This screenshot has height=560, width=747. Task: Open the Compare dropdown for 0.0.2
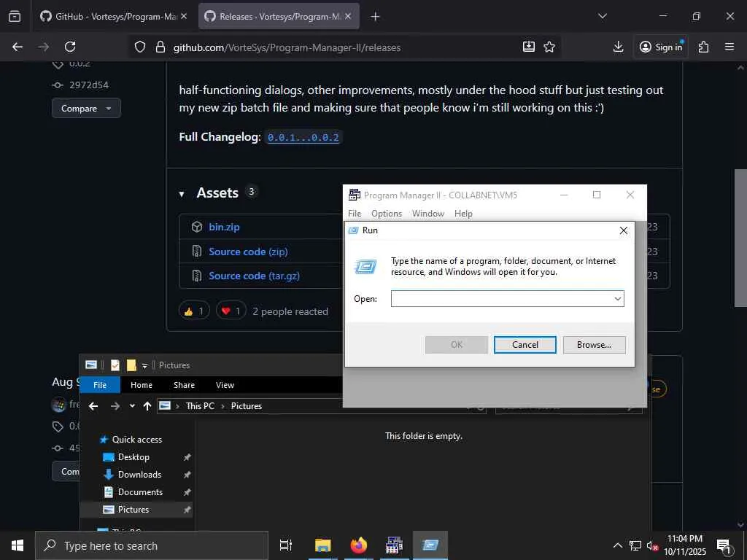coord(86,108)
